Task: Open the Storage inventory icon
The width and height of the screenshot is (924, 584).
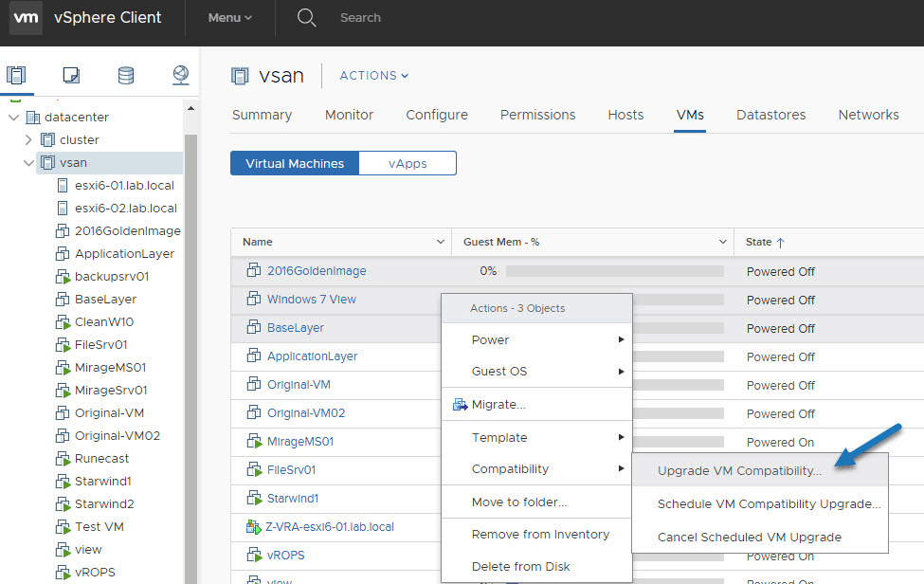Action: click(125, 76)
